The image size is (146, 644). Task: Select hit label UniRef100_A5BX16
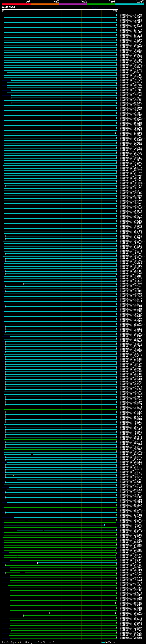(x=131, y=72)
